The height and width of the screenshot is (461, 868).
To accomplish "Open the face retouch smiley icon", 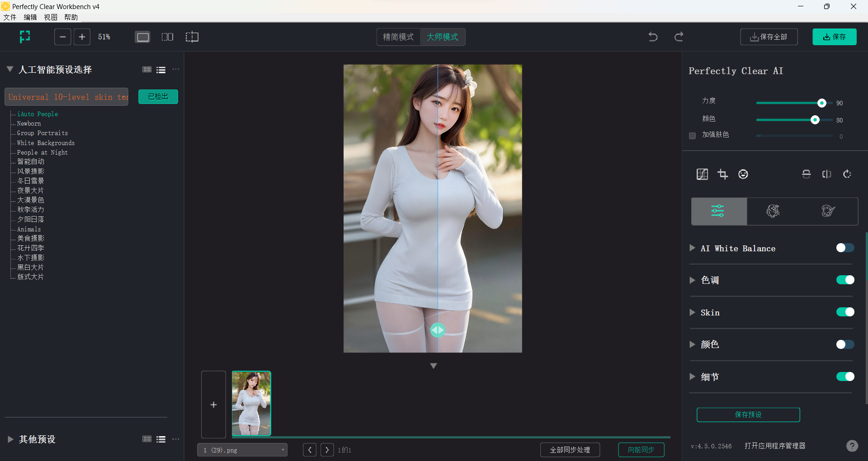I will (x=743, y=174).
